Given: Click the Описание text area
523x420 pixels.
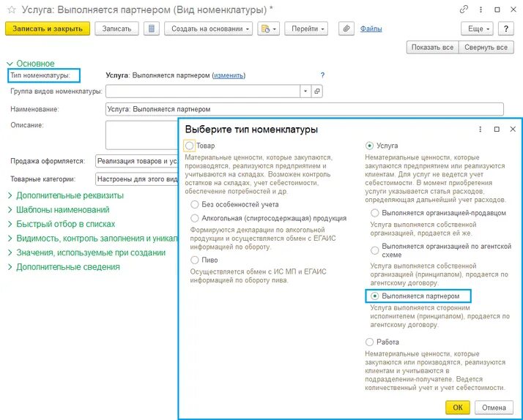Looking at the screenshot, I should click(142, 135).
